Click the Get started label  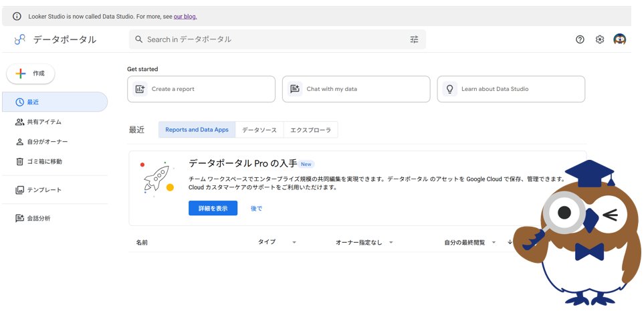[x=142, y=69]
